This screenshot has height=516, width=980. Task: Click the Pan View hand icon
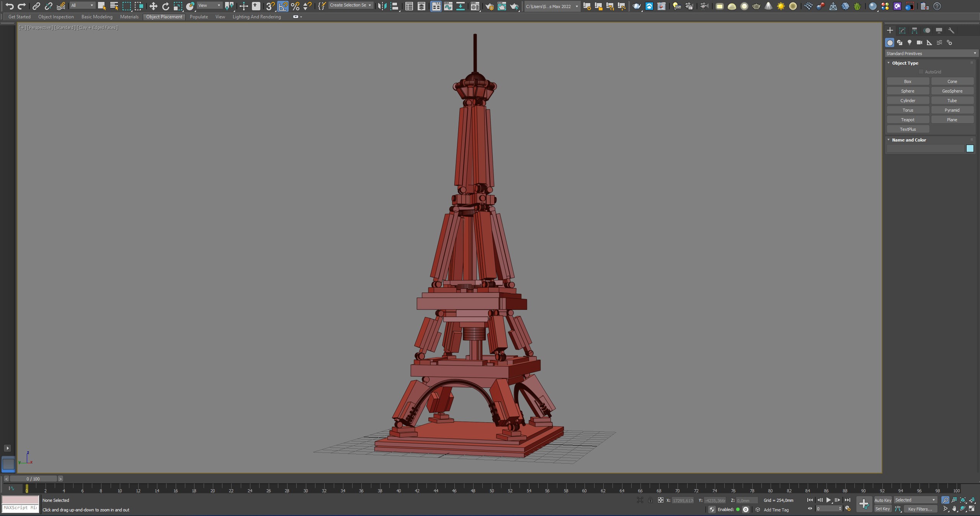click(x=954, y=509)
